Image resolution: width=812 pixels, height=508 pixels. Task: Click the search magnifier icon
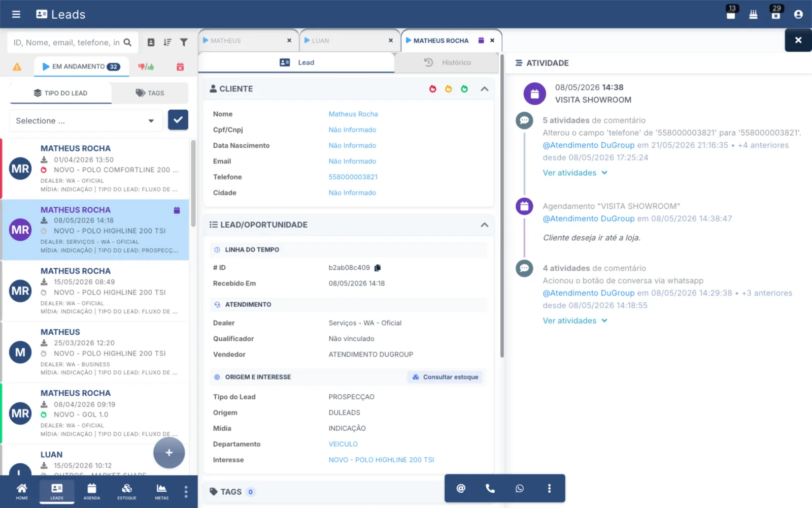pyautogui.click(x=127, y=43)
